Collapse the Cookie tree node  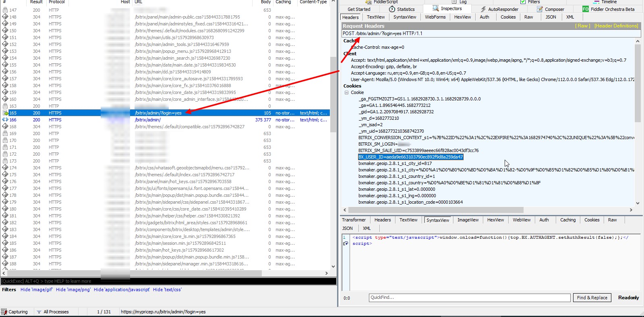click(346, 92)
